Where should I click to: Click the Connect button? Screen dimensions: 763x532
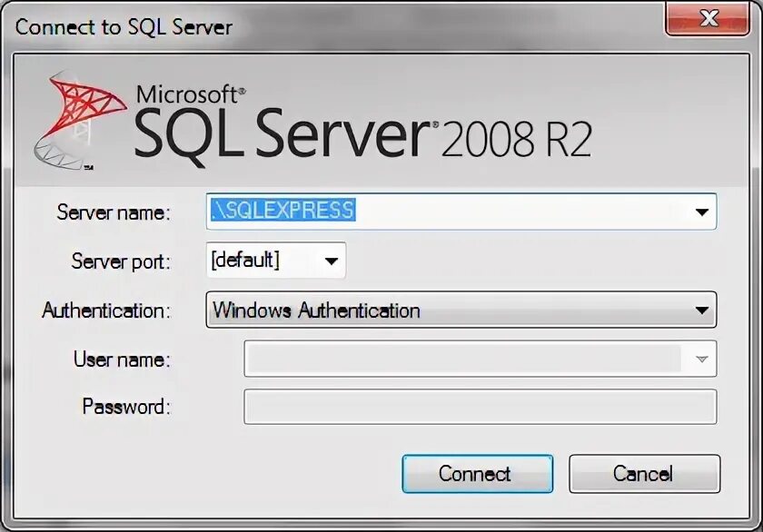click(478, 474)
